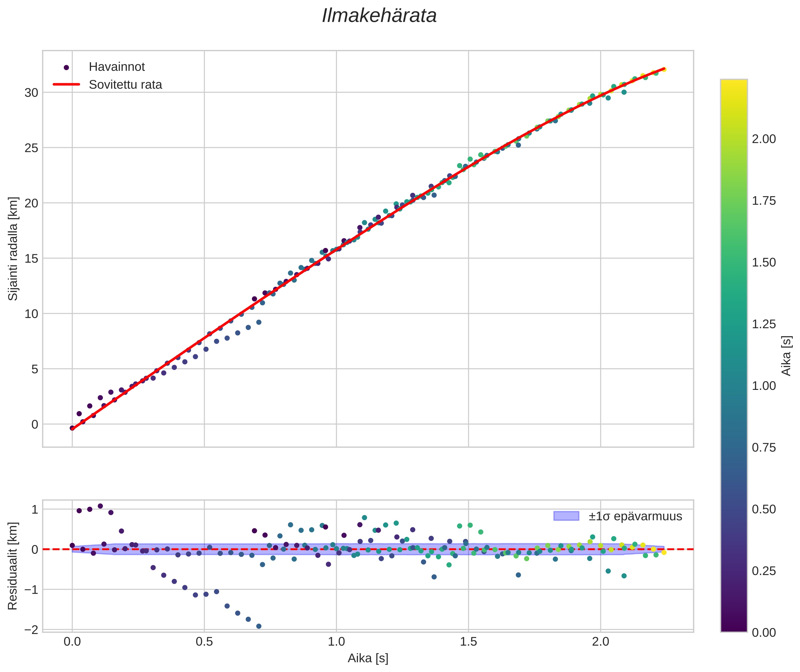Viewport: 800px width, 672px height.
Task: Click the y-axis tick label 30
Action: point(31,92)
